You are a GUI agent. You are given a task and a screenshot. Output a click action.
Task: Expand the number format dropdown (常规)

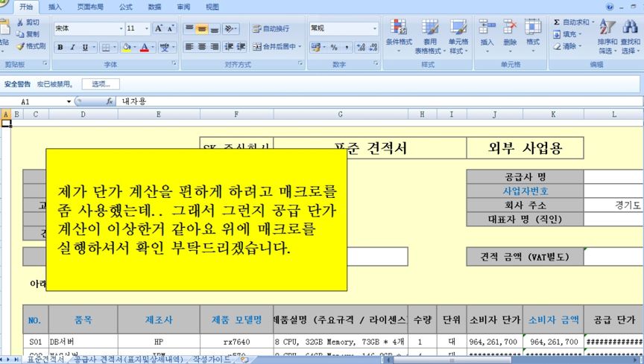coord(375,28)
